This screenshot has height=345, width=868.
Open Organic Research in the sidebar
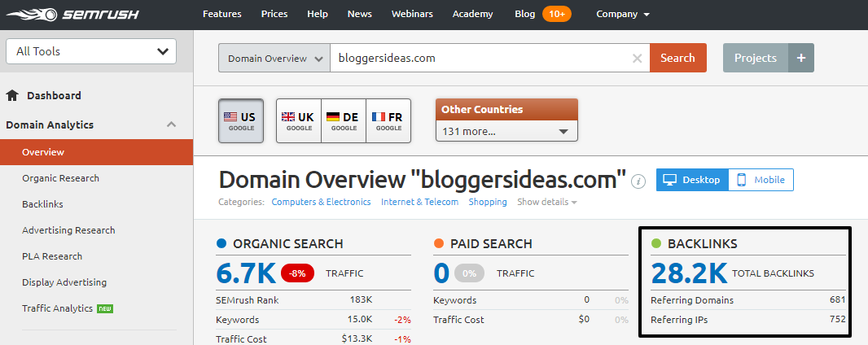[60, 178]
